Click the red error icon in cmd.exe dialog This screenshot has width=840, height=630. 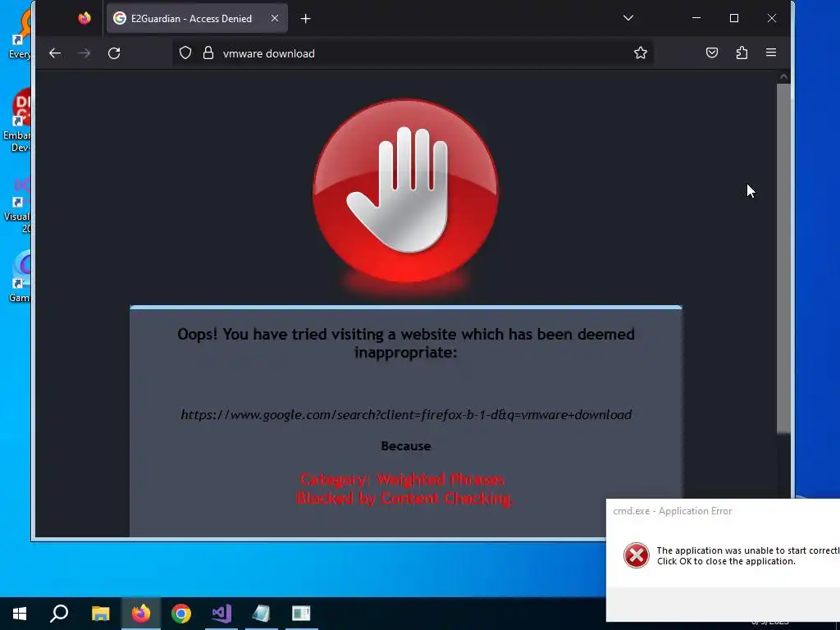pos(636,555)
